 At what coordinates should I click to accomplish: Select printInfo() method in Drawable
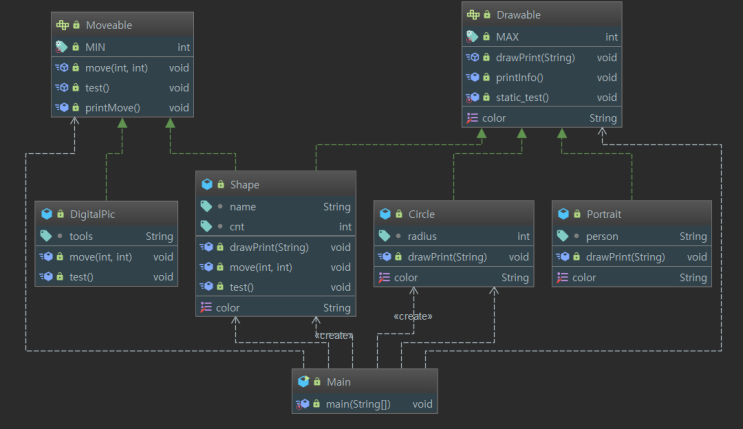tap(521, 78)
